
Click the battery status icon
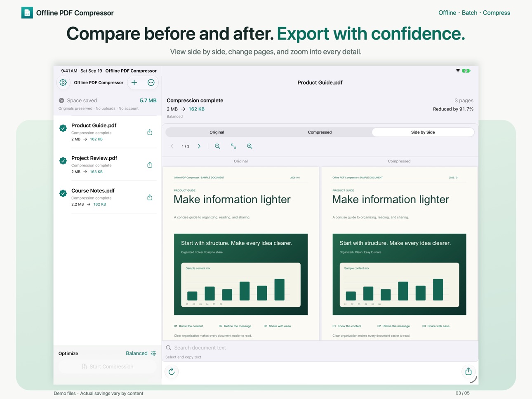pos(466,71)
